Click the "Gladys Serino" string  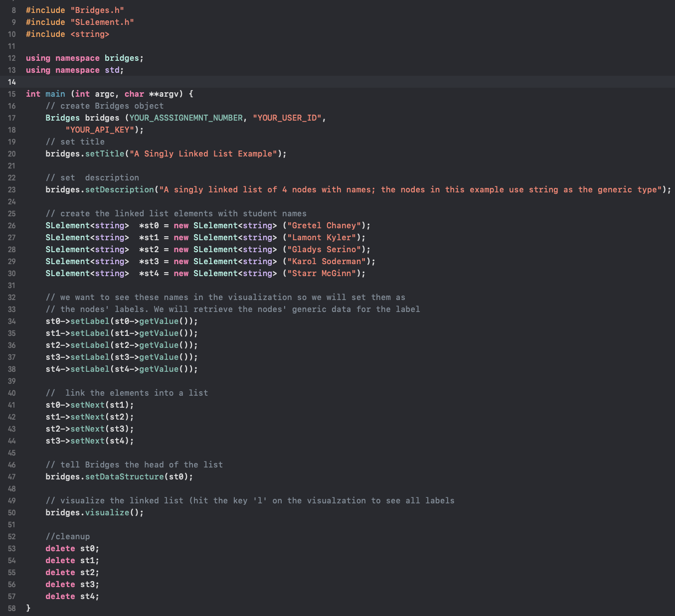tap(324, 250)
